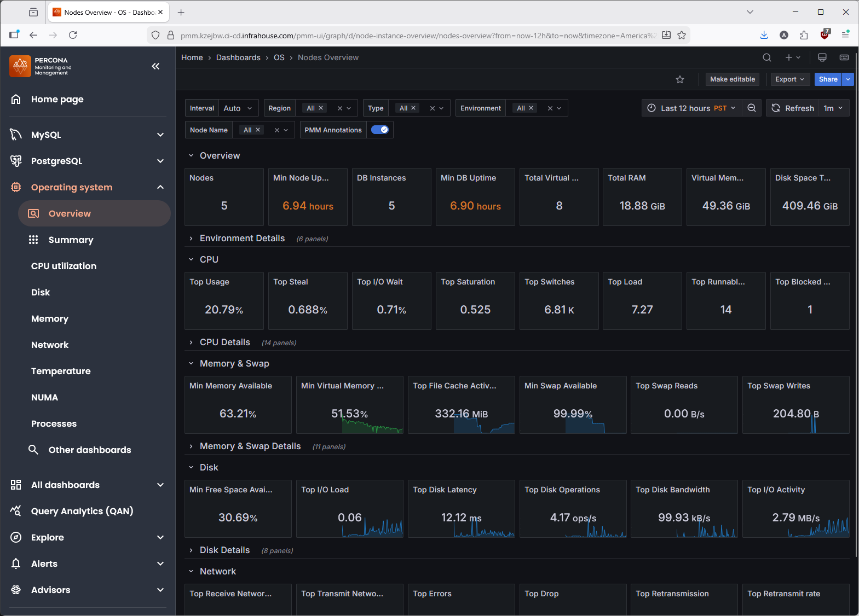Open the Interval Auto dropdown
The height and width of the screenshot is (616, 859).
238,108
